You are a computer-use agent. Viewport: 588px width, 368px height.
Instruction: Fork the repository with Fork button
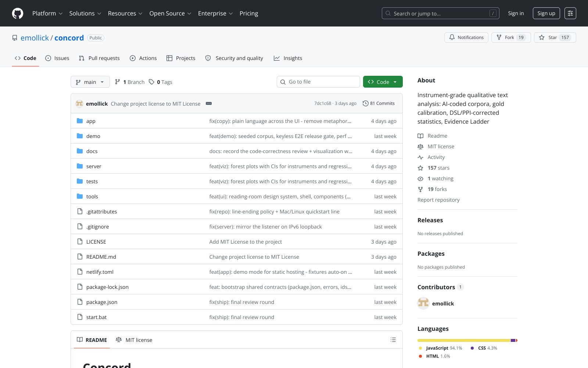(x=511, y=38)
